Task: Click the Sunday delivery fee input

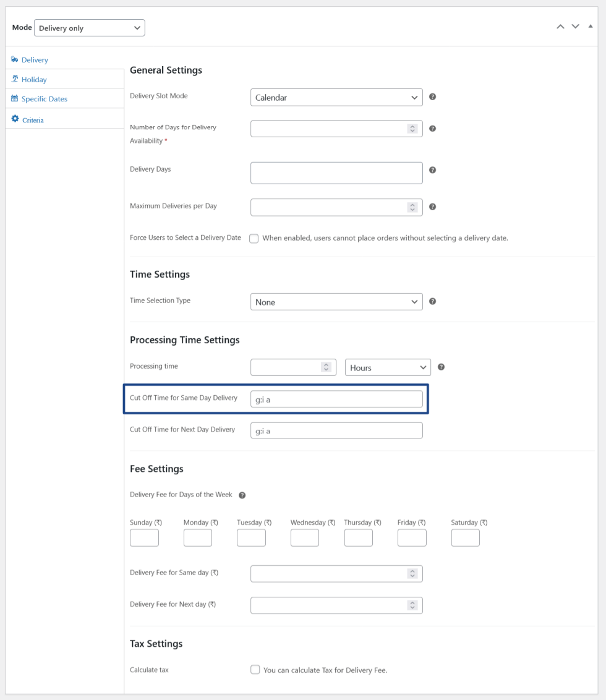Action: tap(144, 538)
